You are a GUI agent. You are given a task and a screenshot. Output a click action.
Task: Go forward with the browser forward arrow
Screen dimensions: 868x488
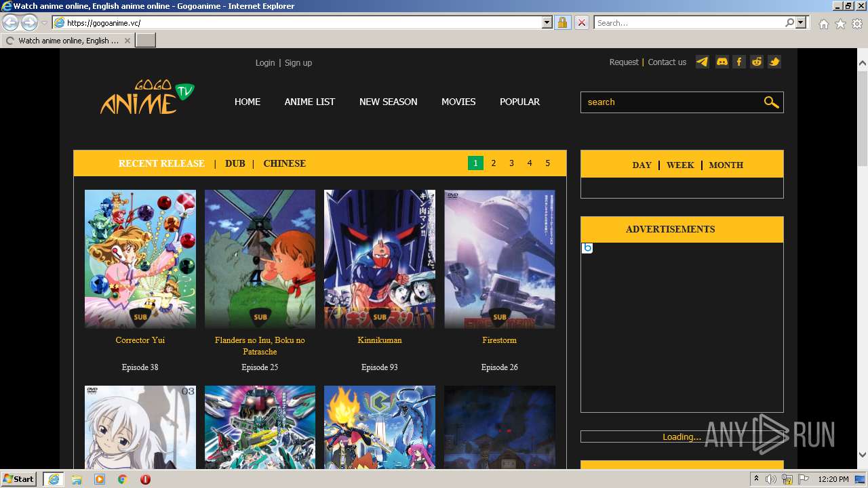point(29,22)
